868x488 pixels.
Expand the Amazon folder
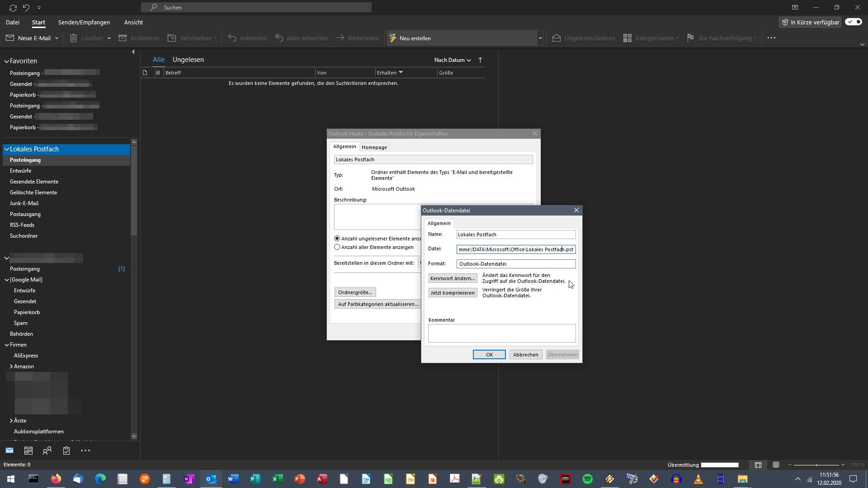point(11,366)
